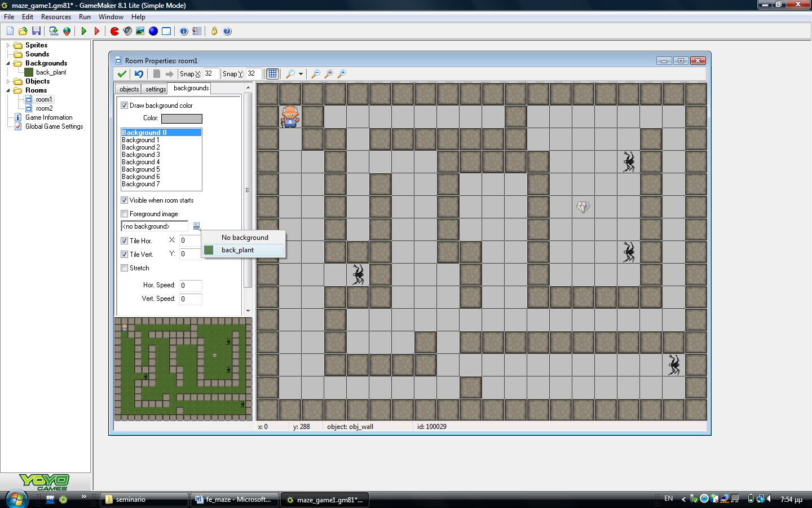Toggle Tile Vert. checkbox
Screen dimensions: 812x508
[x=125, y=255]
